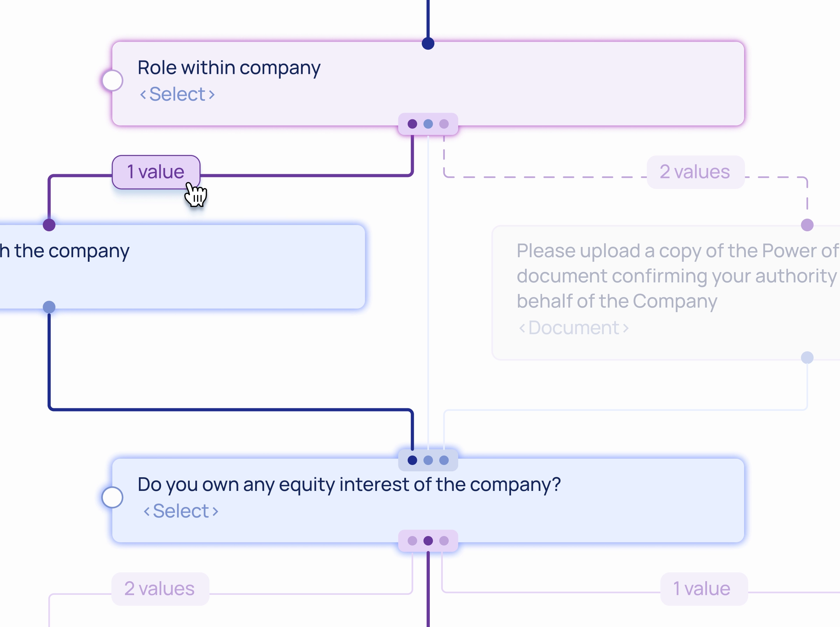Click the right purple dot on equity question handle
The image size is (840, 627).
tap(443, 541)
